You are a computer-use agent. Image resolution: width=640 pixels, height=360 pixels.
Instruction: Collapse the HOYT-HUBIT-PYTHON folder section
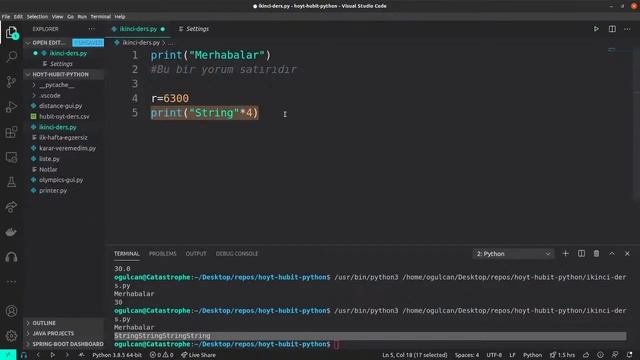click(63, 74)
